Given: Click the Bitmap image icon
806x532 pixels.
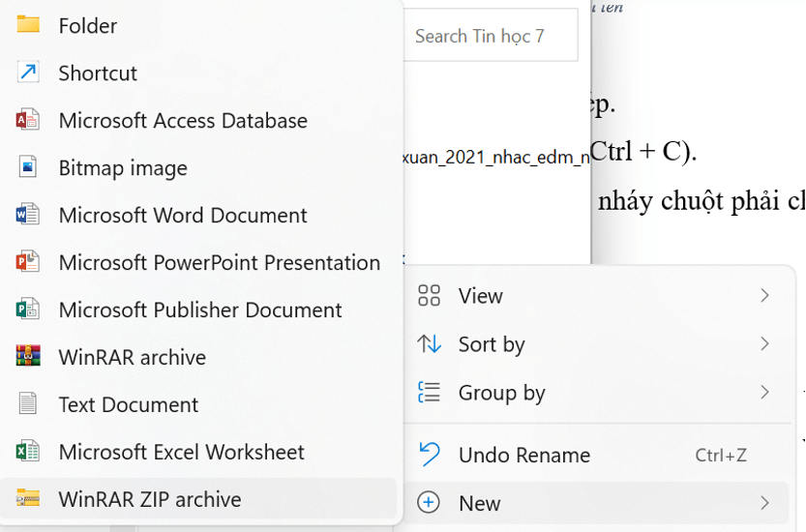Looking at the screenshot, I should (28, 167).
